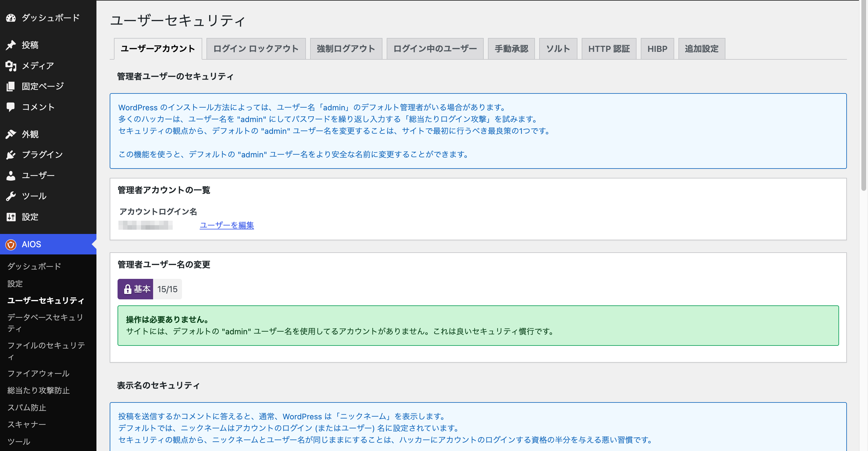The image size is (868, 451).
Task: Open 総当たり攻撃防止 submenu item
Action: tap(38, 390)
